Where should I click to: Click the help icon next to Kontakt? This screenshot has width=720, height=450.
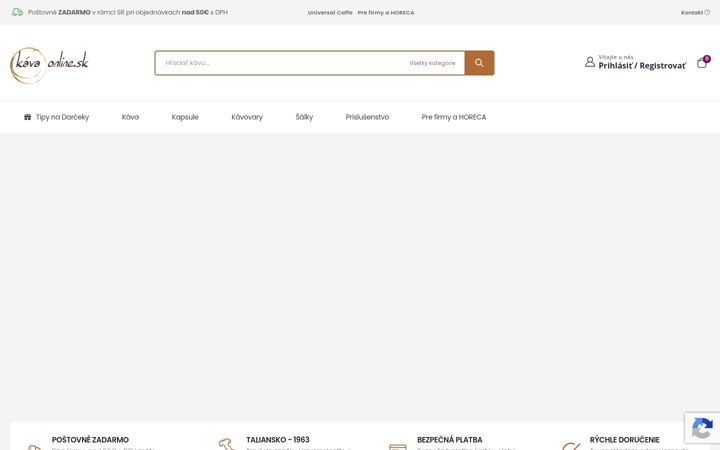coord(707,12)
